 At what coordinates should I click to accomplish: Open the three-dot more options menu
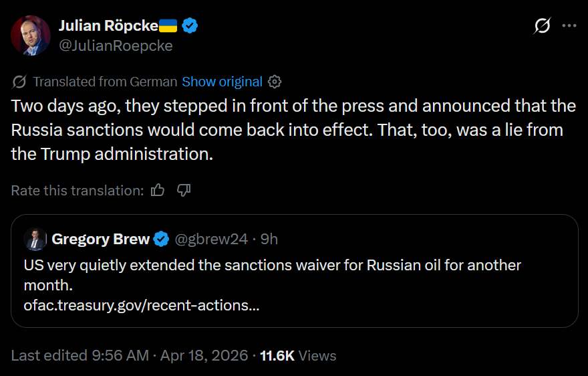click(569, 25)
